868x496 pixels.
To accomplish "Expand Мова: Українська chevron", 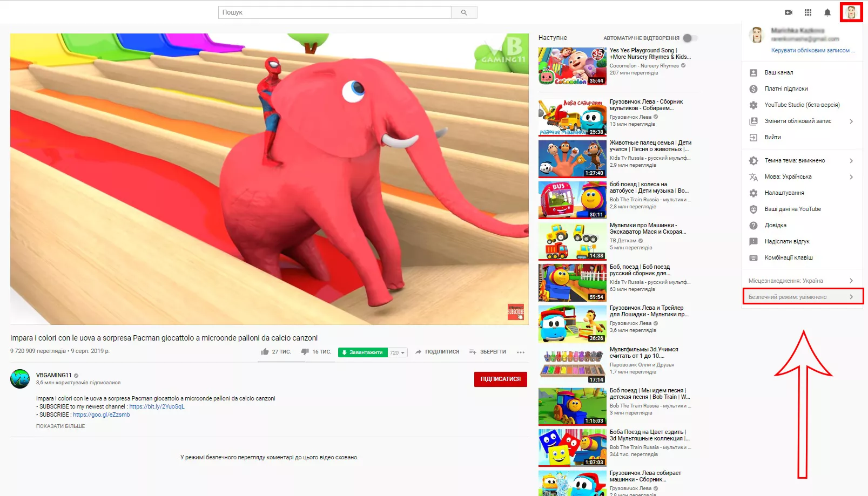I will click(851, 177).
